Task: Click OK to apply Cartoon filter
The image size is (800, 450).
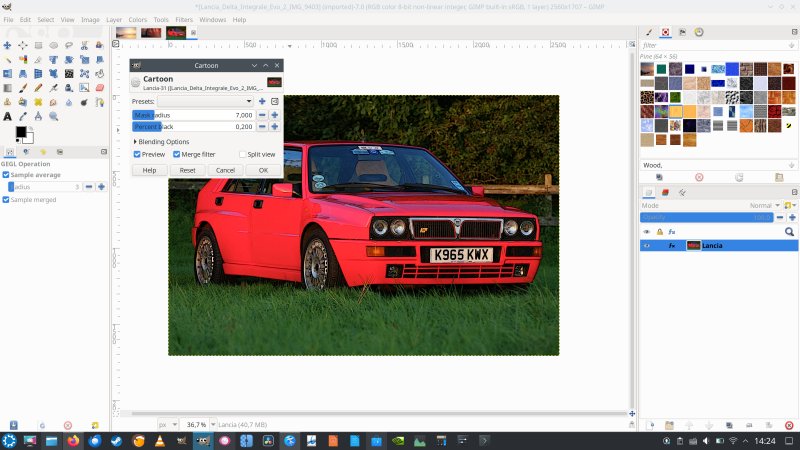Action: coord(263,170)
